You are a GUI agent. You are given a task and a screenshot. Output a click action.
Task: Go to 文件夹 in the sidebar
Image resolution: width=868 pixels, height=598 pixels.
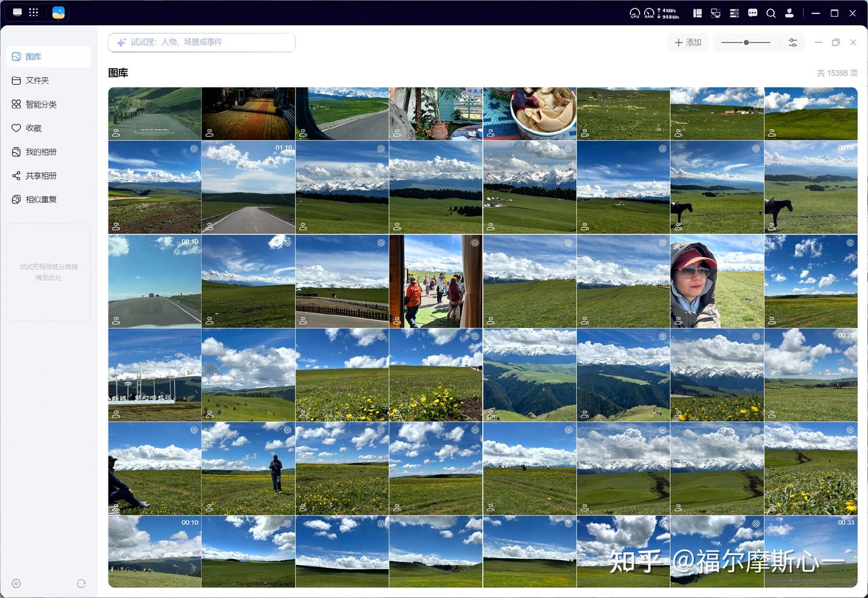coord(49,80)
